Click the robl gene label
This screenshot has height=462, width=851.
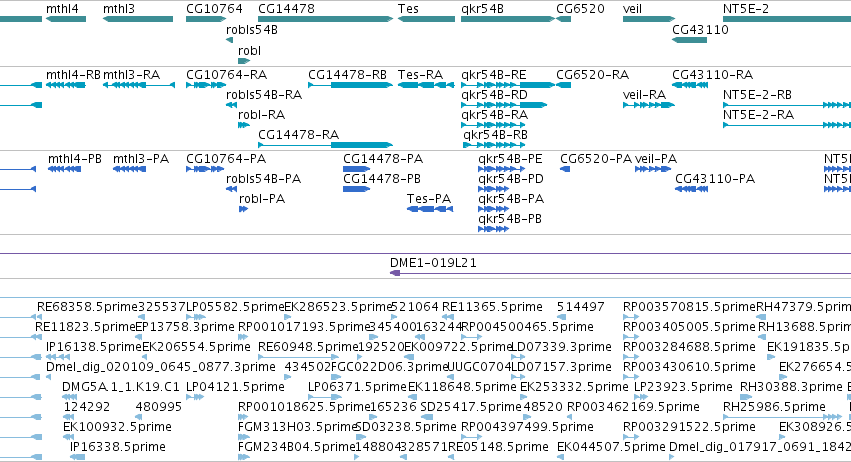(x=250, y=50)
